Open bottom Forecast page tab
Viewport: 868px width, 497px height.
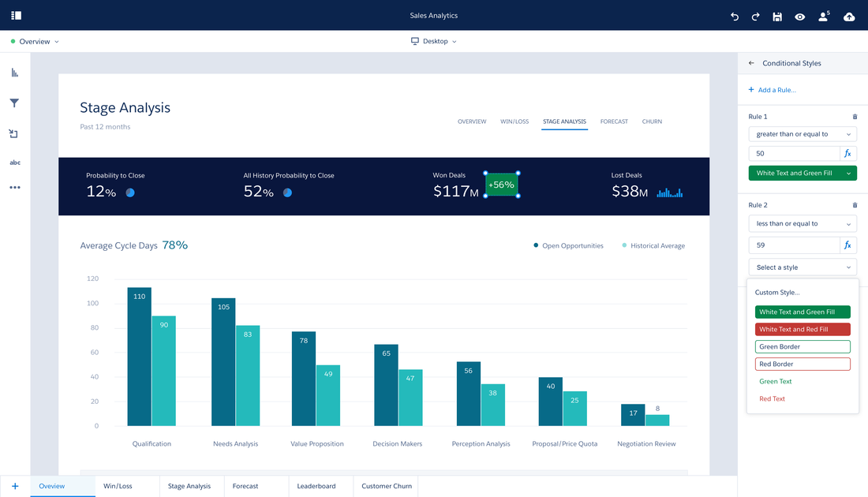tap(256, 486)
